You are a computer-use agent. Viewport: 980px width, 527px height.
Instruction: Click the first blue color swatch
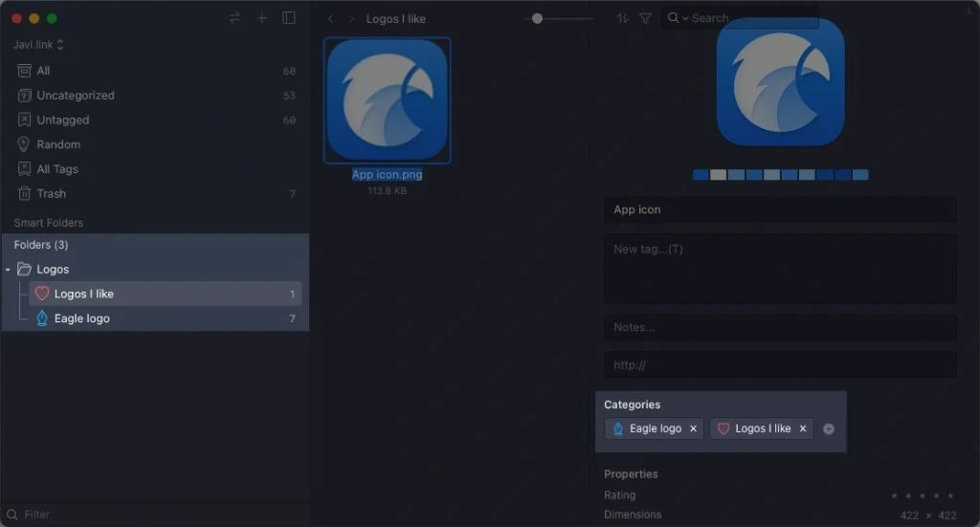[701, 175]
